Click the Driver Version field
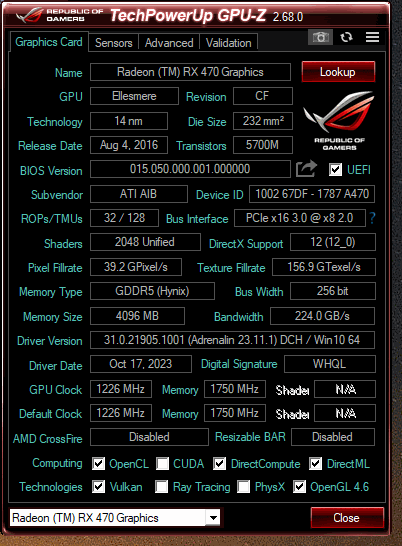402x546 pixels. [232, 340]
